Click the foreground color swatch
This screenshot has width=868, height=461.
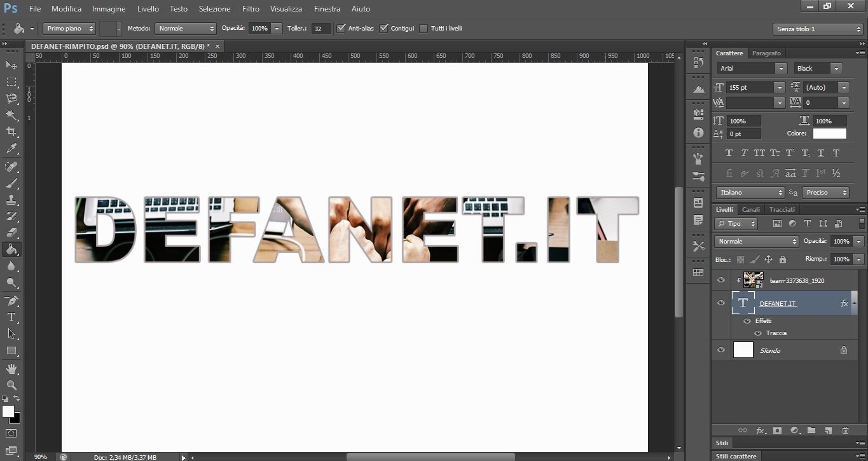[8, 411]
